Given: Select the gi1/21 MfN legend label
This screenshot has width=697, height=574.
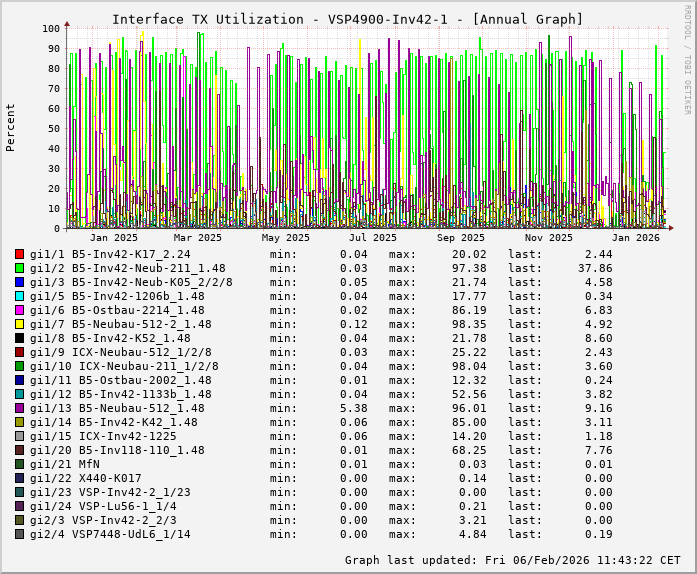Looking at the screenshot, I should (65, 464).
